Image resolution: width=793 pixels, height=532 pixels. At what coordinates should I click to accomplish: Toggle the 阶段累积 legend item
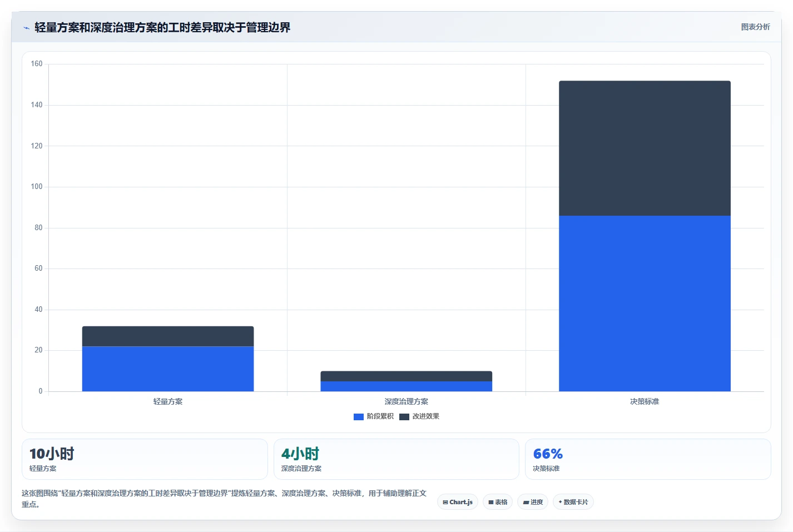[x=374, y=416]
